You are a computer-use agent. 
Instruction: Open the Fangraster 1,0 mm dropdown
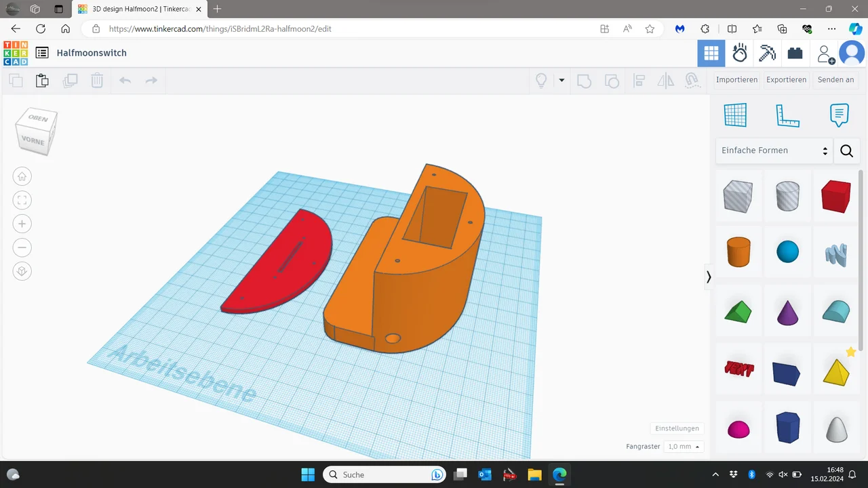click(684, 447)
